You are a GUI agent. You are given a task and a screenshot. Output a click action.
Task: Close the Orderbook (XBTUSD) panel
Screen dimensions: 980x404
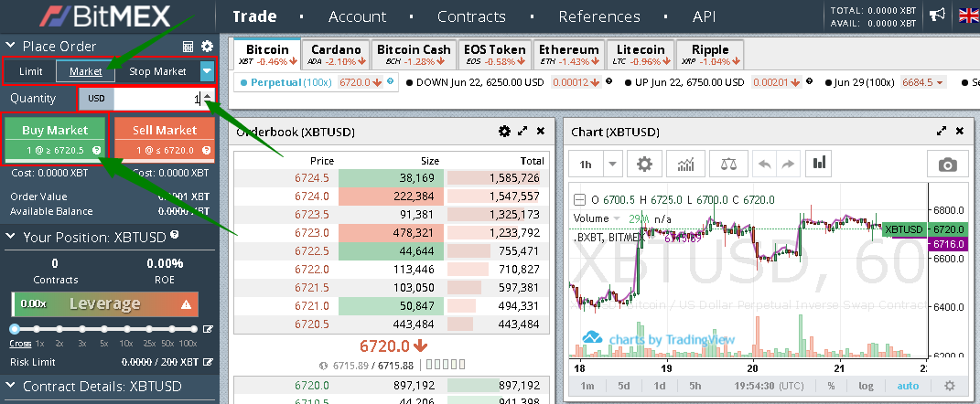541,131
